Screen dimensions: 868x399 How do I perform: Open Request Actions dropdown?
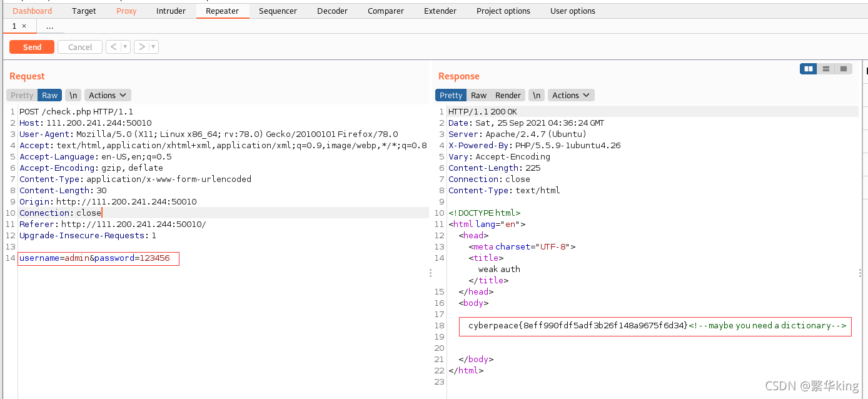[107, 95]
